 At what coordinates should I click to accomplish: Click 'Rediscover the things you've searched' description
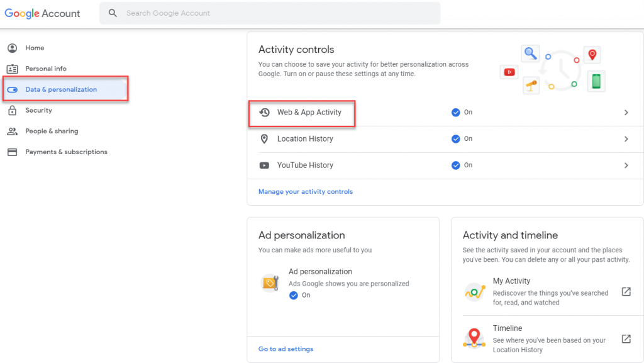(550, 298)
